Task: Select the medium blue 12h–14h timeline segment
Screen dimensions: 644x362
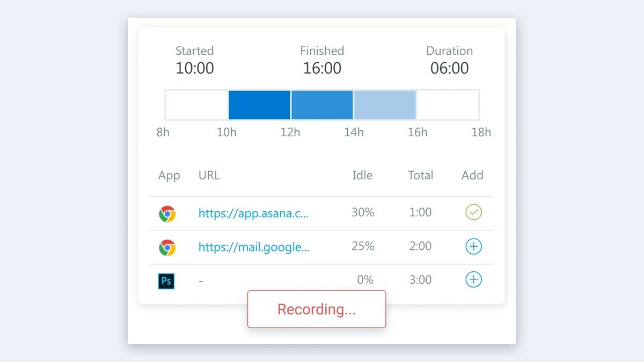Action: pos(322,105)
